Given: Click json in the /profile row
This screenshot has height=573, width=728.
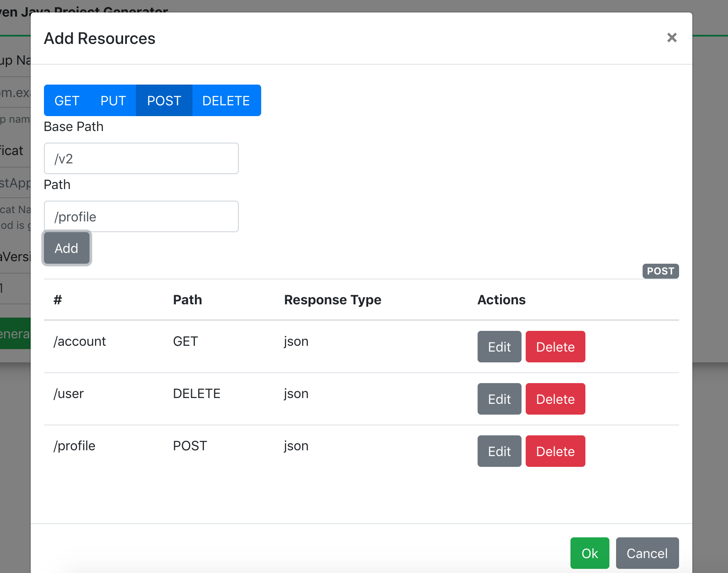Looking at the screenshot, I should point(296,446).
